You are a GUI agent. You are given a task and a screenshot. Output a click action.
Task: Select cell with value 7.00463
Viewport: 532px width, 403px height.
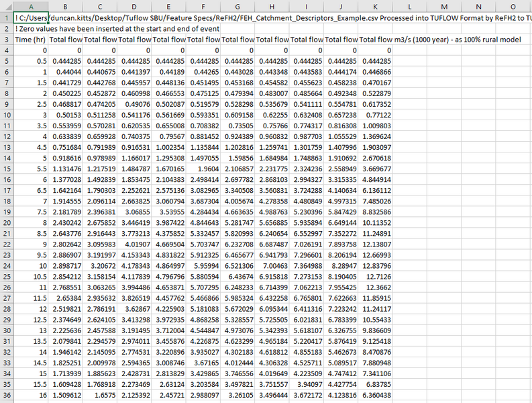(x=272, y=267)
